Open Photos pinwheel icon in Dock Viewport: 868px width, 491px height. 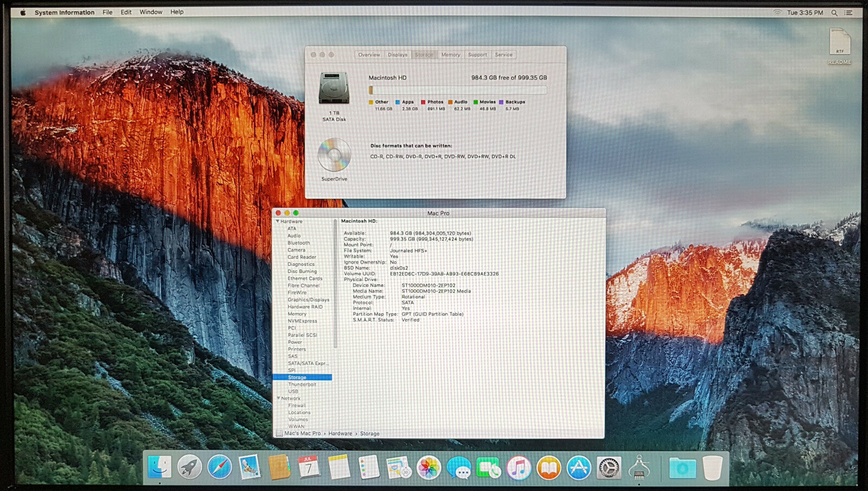429,467
